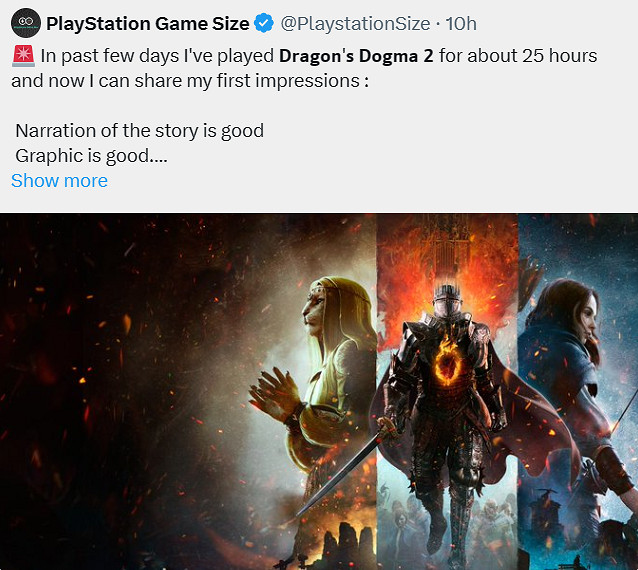Open the PlayStation Game Size display name
Screen dimensions: 638x570
(x=148, y=23)
